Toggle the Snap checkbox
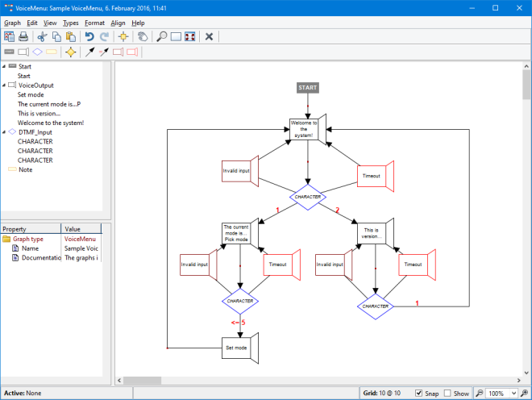 (418, 394)
